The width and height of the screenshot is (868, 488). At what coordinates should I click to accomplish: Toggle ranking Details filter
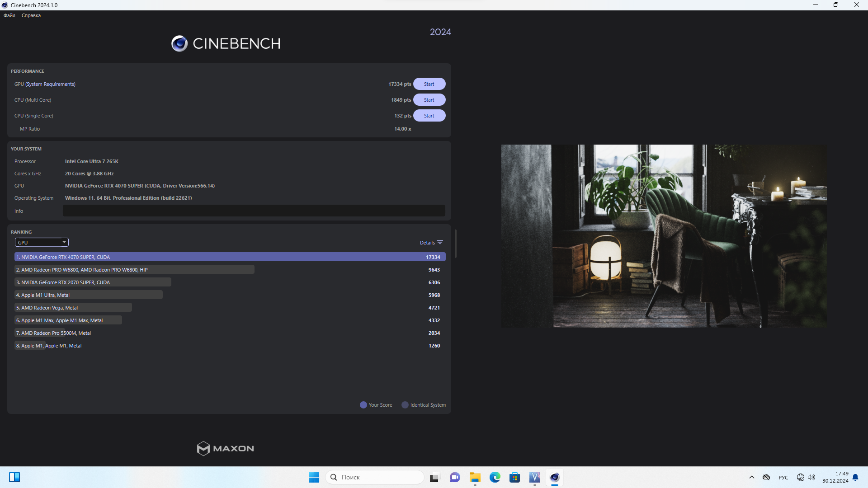431,243
